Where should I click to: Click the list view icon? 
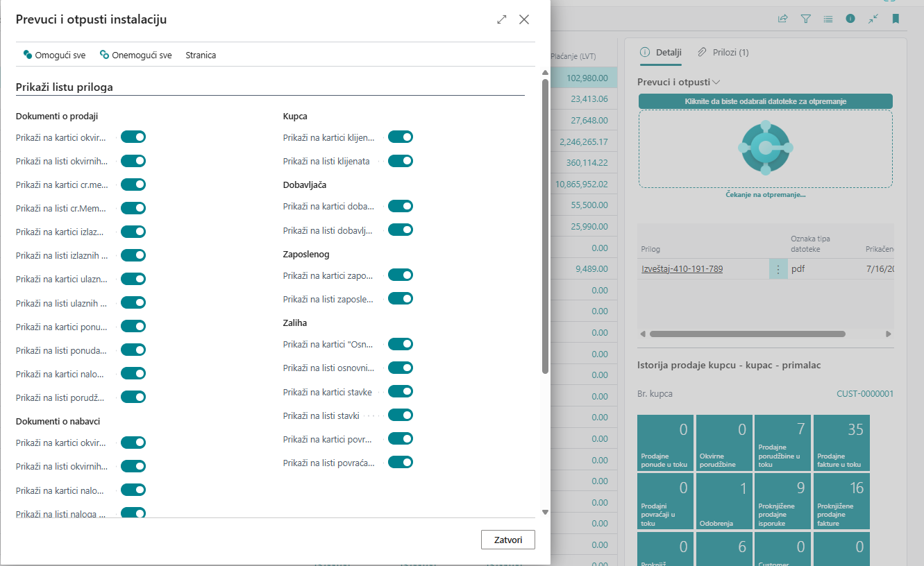[828, 19]
